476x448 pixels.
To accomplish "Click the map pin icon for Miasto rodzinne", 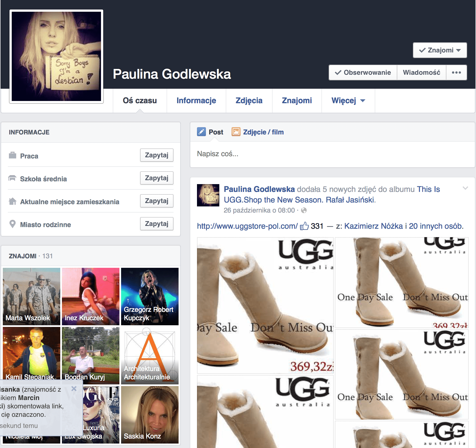I will (x=13, y=224).
